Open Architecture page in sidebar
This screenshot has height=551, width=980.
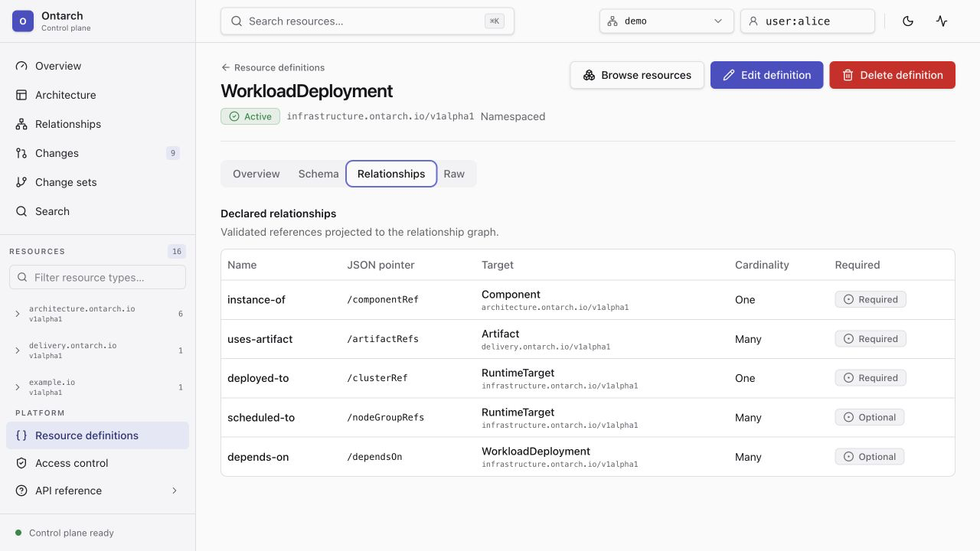[x=98, y=95]
